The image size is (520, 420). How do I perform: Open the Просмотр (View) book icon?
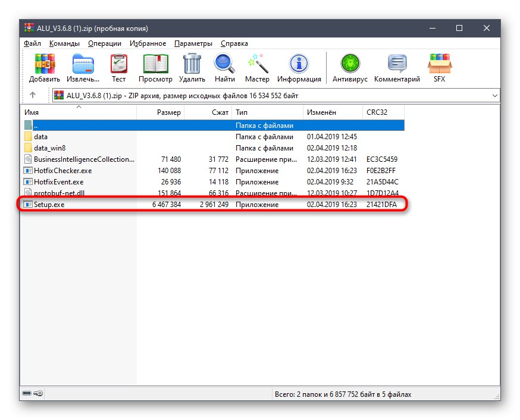tap(155, 64)
